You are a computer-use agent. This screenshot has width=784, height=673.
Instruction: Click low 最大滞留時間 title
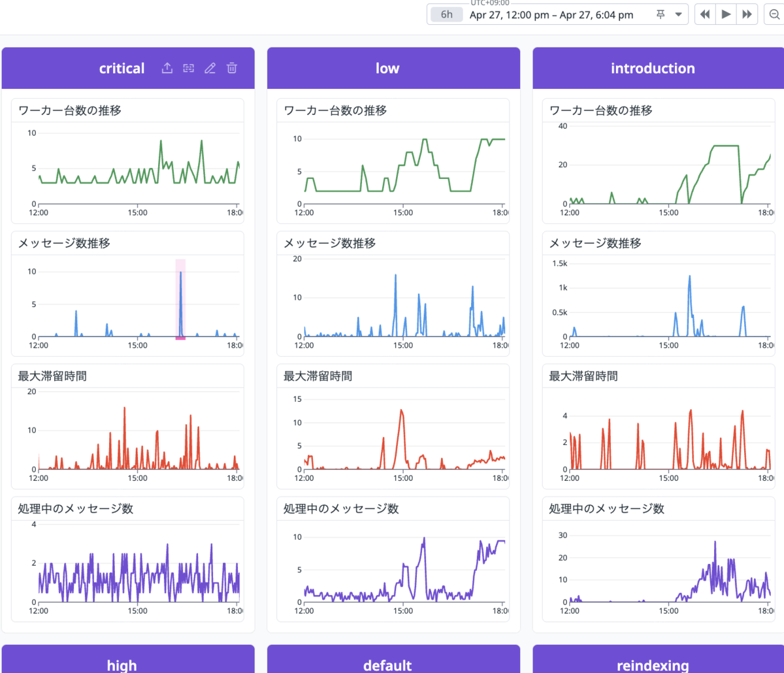tap(318, 376)
